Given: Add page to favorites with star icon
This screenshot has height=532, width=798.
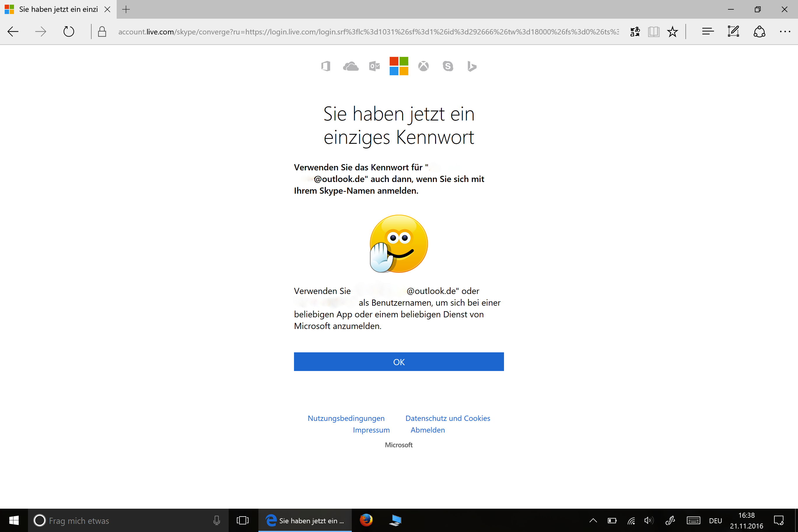Looking at the screenshot, I should pos(673,32).
